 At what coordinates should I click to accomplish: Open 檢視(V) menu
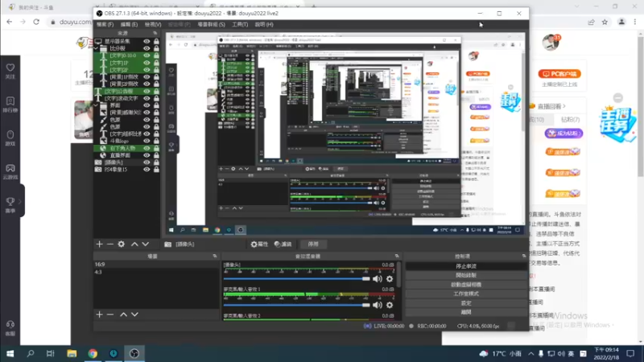pyautogui.click(x=153, y=25)
